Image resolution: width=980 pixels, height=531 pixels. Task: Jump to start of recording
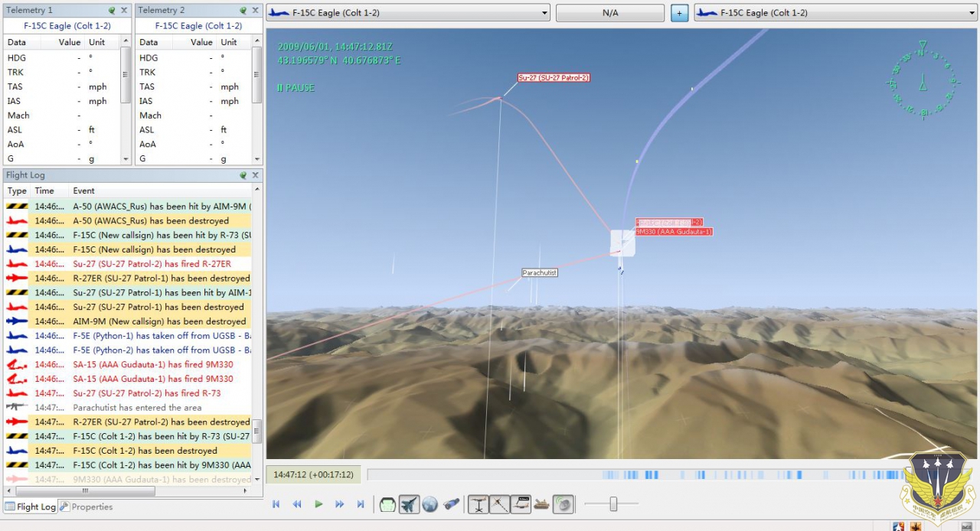[x=276, y=504]
